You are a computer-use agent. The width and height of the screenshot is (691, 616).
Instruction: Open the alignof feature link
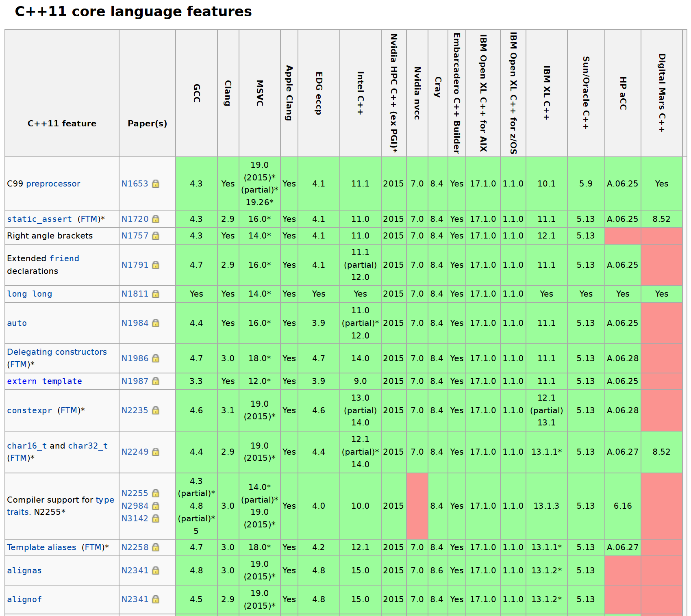(24, 599)
